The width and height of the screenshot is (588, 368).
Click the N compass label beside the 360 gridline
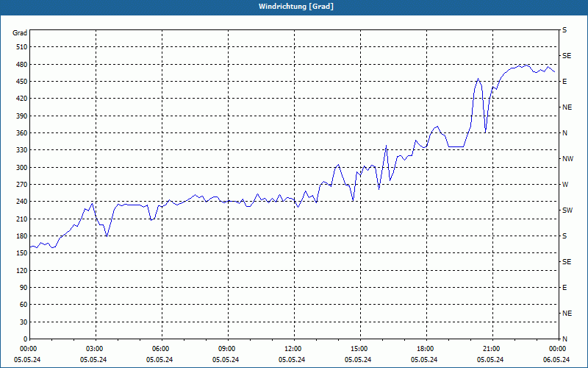(564, 133)
